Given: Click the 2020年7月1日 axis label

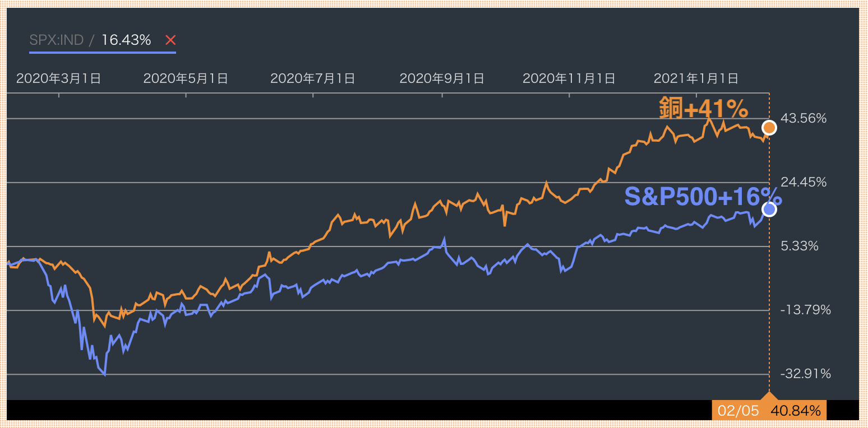Looking at the screenshot, I should [x=313, y=78].
